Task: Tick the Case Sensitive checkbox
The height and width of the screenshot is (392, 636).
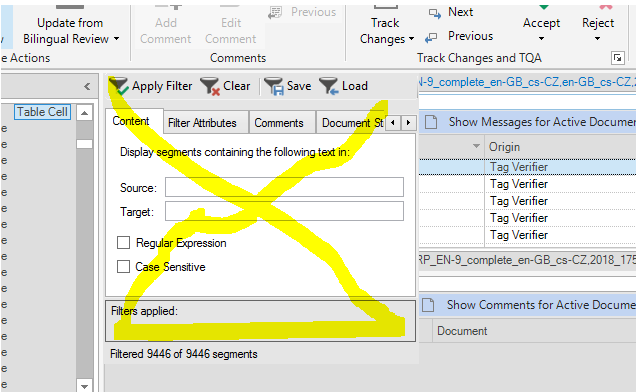Action: (123, 267)
